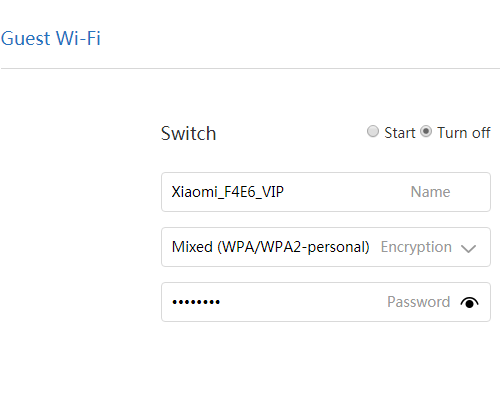The image size is (500, 400).
Task: Click the gray Encryption label
Action: pos(416,247)
